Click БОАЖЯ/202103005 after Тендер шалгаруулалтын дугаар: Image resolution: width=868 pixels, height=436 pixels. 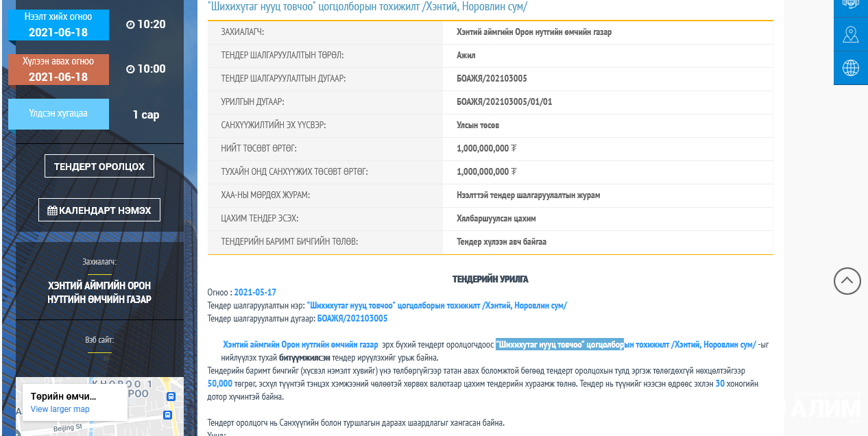click(352, 318)
